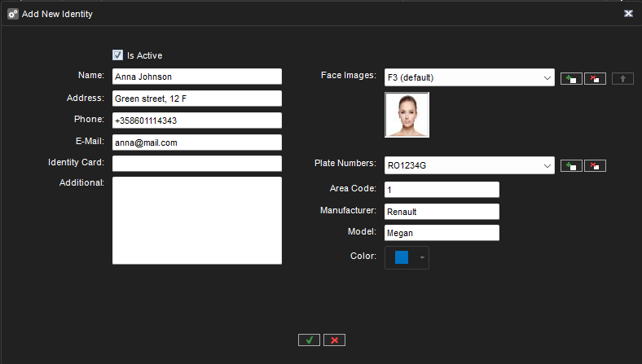Image resolution: width=642 pixels, height=364 pixels.
Task: Click the remove face image icon
Action: point(595,78)
